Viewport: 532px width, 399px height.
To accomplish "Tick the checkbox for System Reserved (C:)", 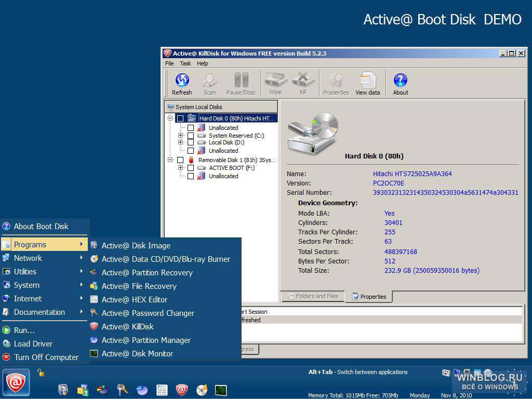I will pyautogui.click(x=191, y=136).
